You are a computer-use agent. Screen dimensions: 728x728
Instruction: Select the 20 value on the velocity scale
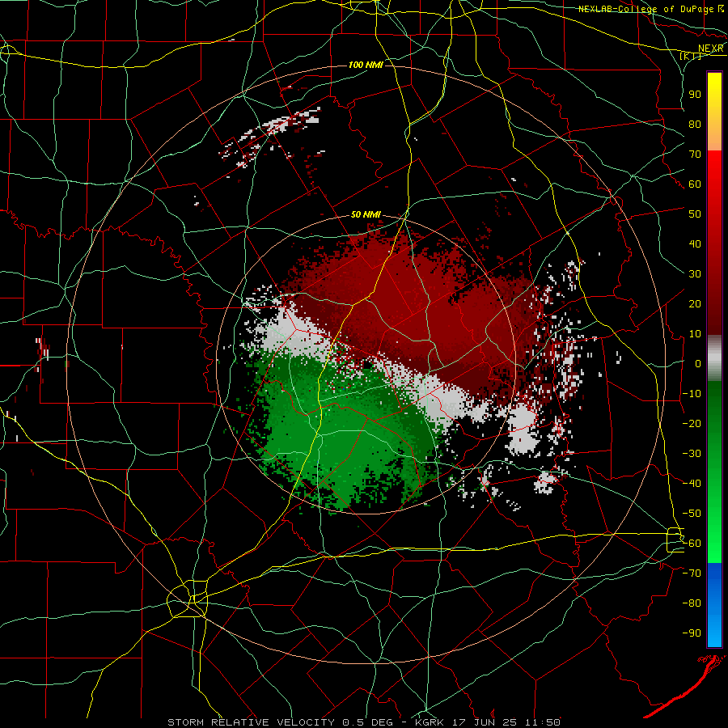click(x=695, y=303)
